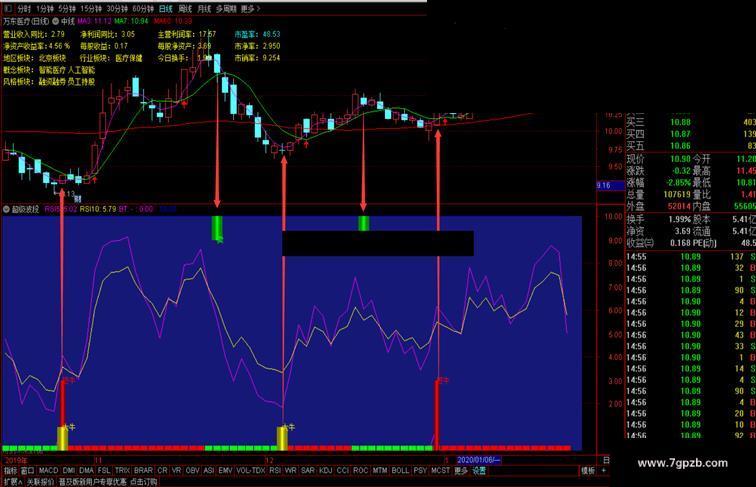The height and width of the screenshot is (487, 756).
Task: Select the 指标 tab at bottom
Action: click(x=10, y=471)
